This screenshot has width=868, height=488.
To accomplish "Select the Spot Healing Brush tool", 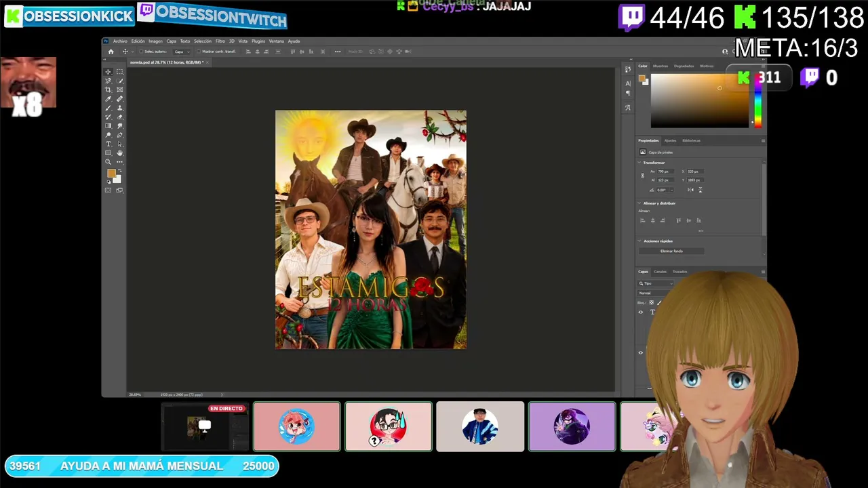I will click(x=120, y=99).
